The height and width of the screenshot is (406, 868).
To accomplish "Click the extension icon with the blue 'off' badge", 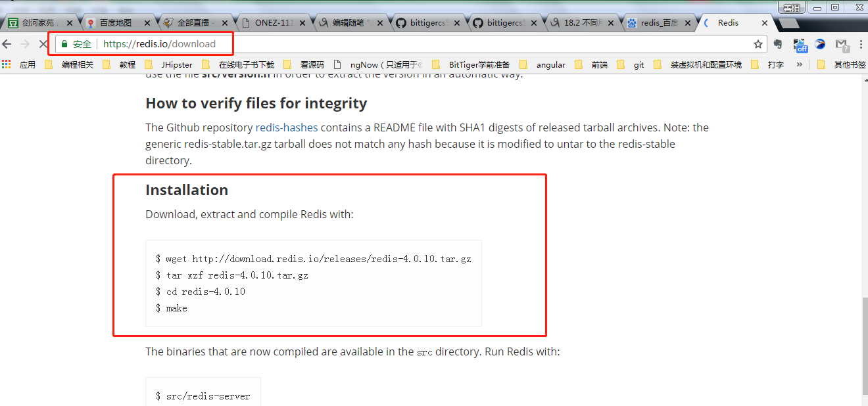I will tap(800, 45).
